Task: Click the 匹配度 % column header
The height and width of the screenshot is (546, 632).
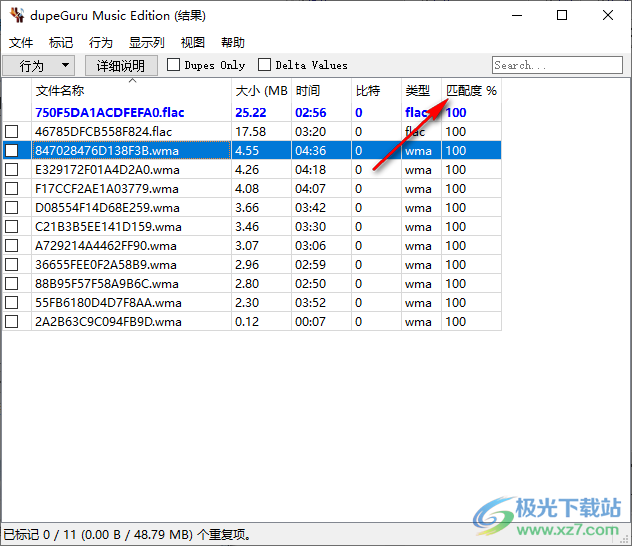Action: pyautogui.click(x=471, y=90)
